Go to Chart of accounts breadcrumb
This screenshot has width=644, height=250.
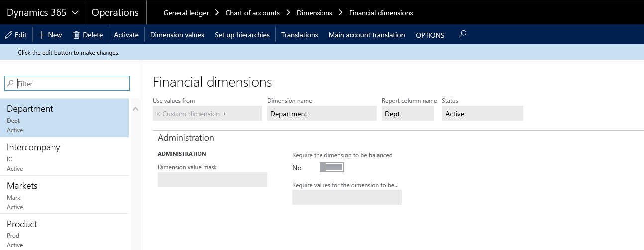click(252, 13)
